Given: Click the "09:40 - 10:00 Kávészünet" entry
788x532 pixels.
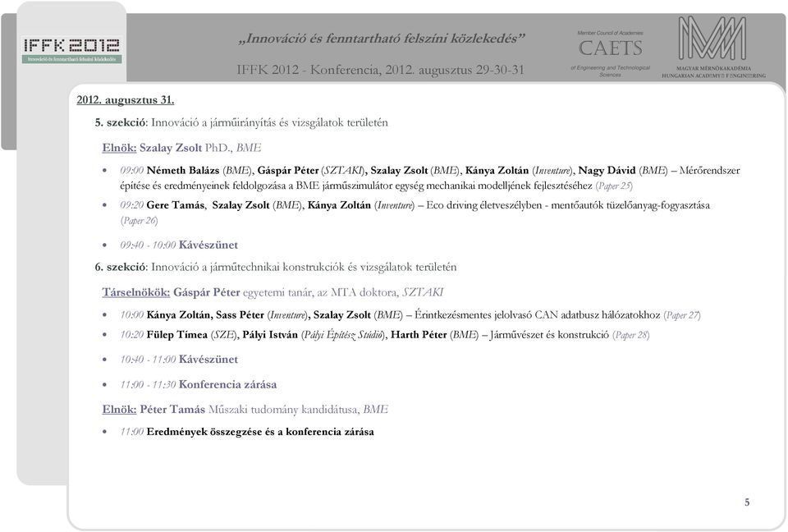Looking at the screenshot, I should (x=178, y=245).
